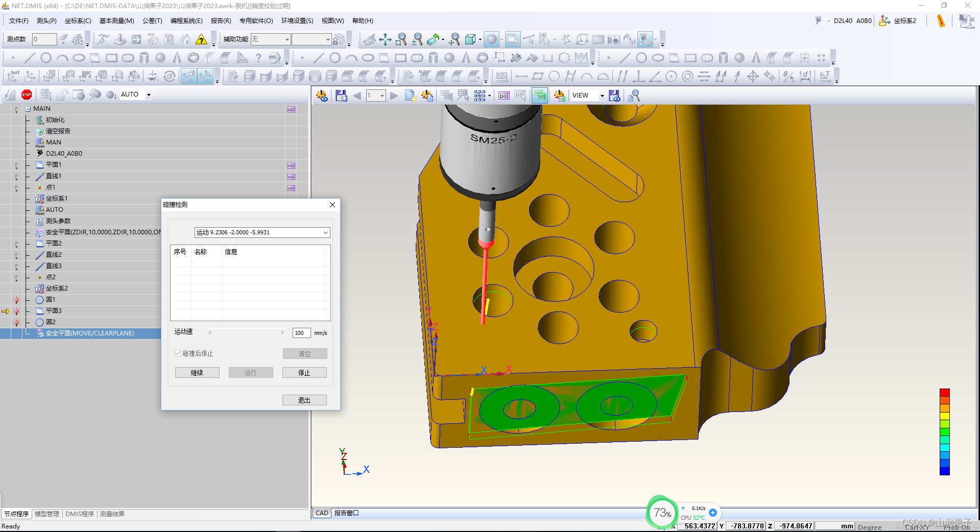This screenshot has width=980, height=532.
Task: Toggle the light bulb for 点1
Action: click(16, 188)
